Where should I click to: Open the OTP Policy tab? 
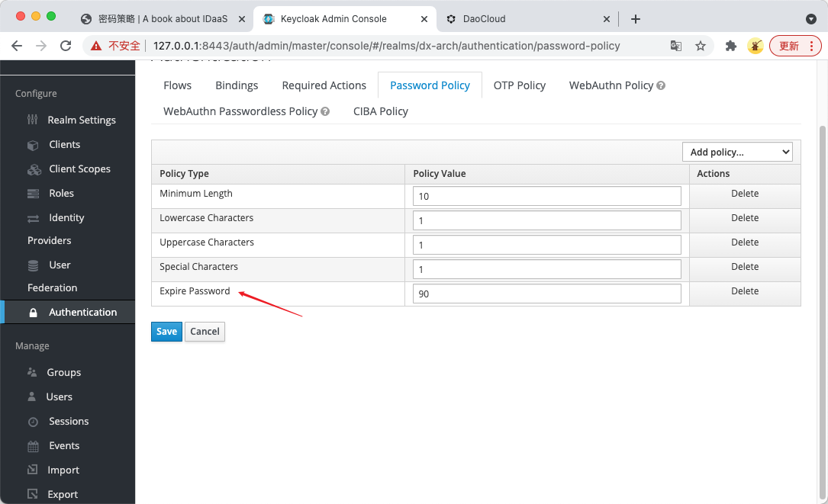tap(519, 85)
